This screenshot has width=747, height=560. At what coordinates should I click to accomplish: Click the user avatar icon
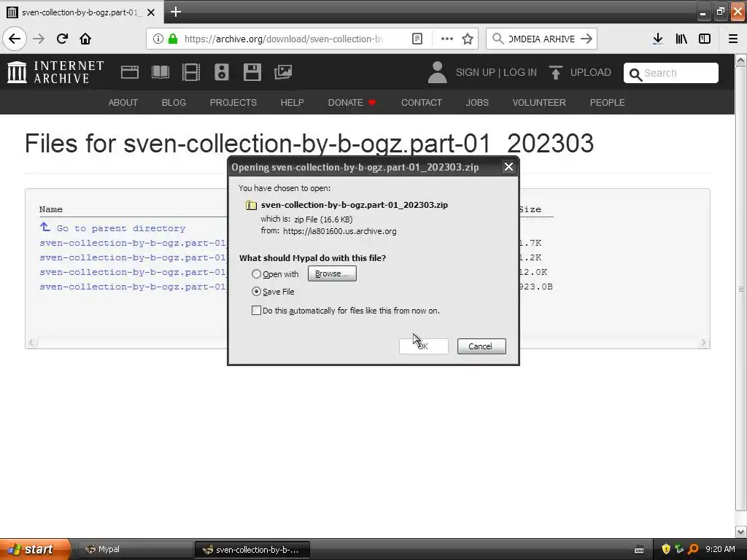coord(438,72)
